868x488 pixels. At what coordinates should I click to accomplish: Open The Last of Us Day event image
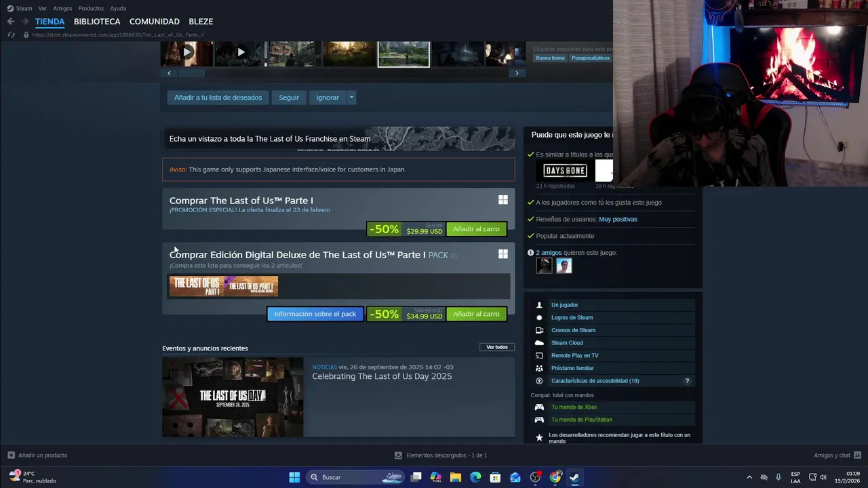point(233,397)
